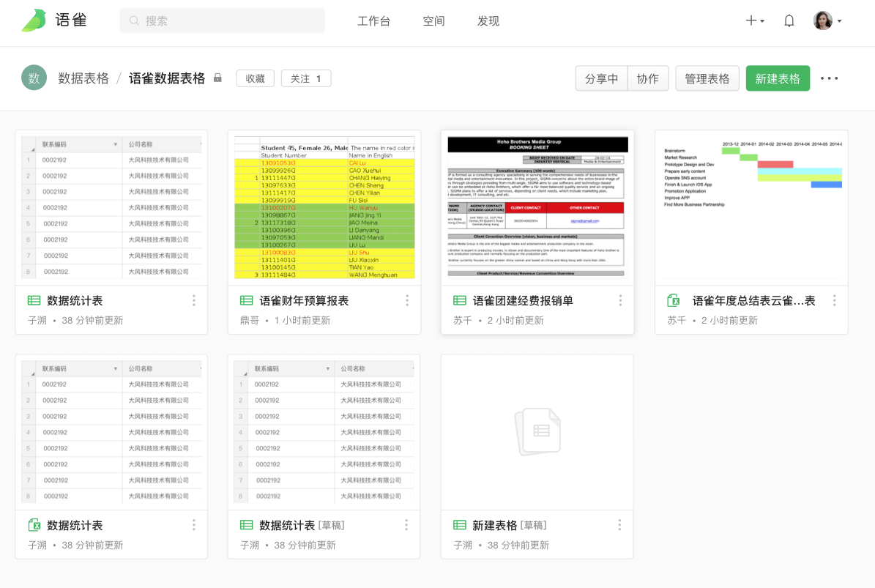Click the green 新建表格 button
The height and width of the screenshot is (588, 875).
(x=778, y=78)
